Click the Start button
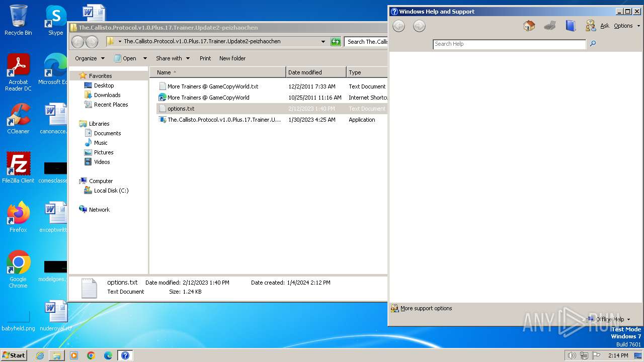The width and height of the screenshot is (644, 362). [14, 355]
